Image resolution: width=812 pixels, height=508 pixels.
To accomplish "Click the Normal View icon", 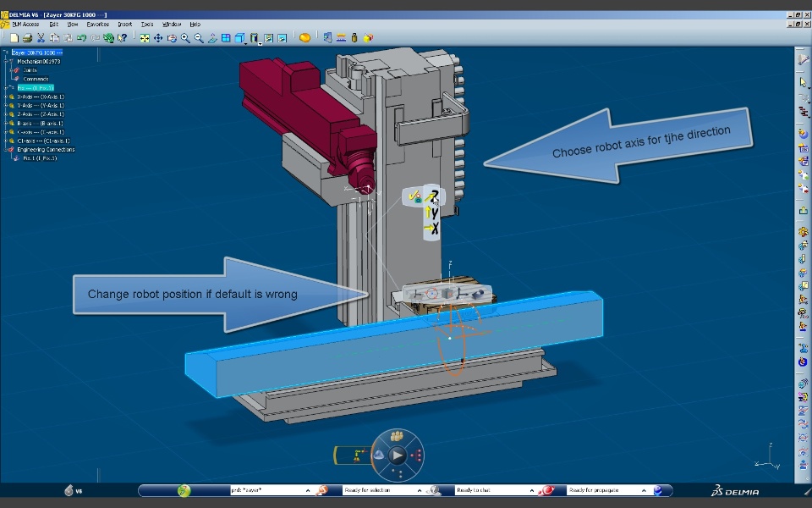I will click(212, 38).
